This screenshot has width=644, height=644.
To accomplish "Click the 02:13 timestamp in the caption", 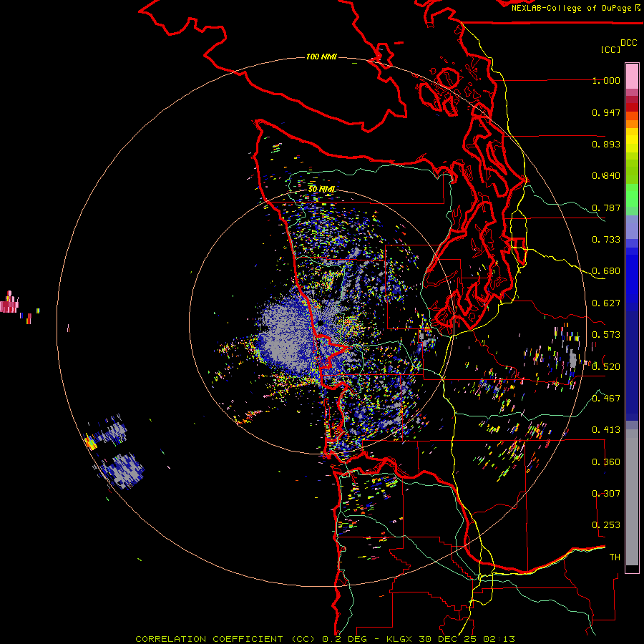I will point(499,639).
